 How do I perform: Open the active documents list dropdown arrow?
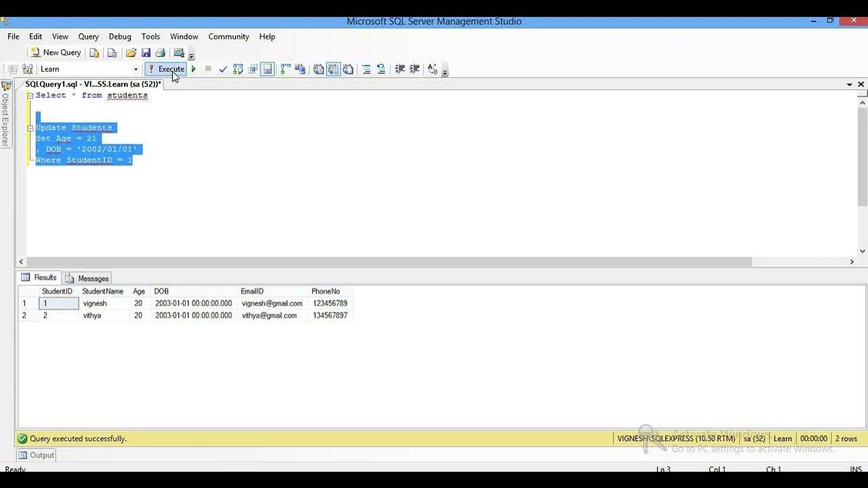pos(849,84)
